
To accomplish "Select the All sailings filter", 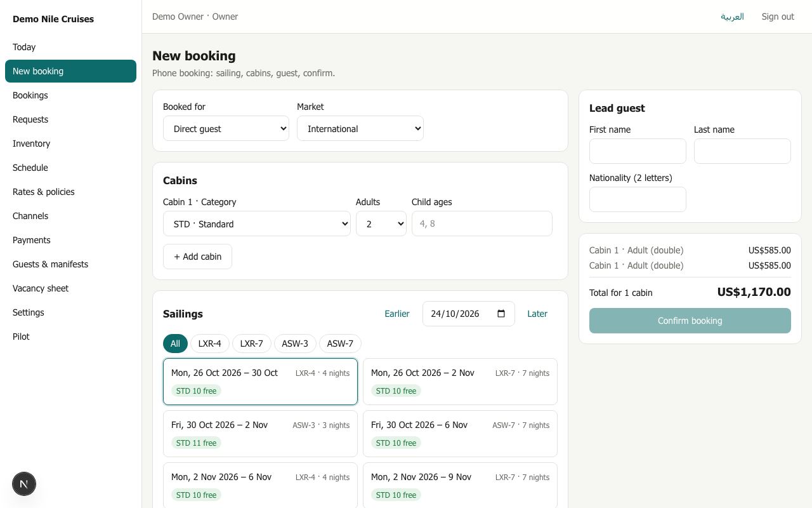I will pos(175,344).
